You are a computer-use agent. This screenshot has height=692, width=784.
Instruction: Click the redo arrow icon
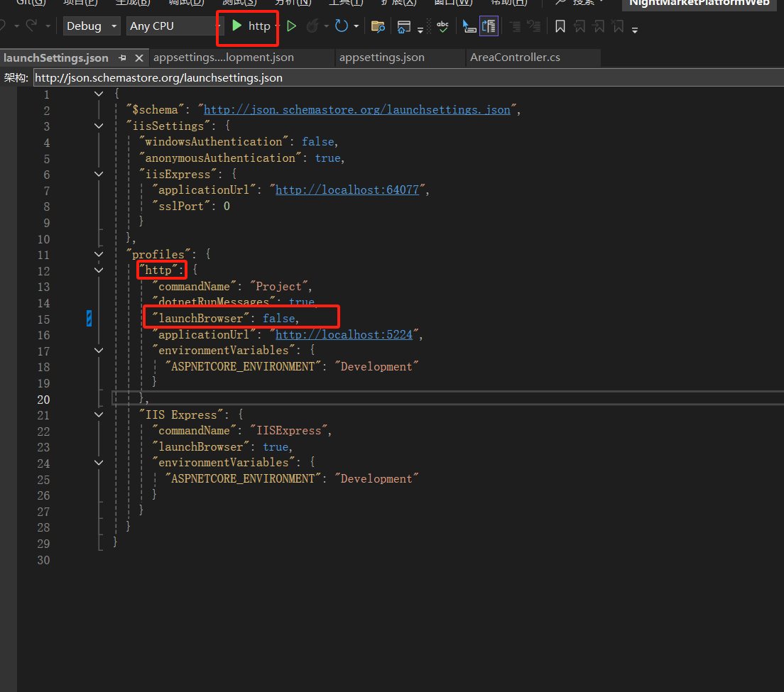(x=31, y=26)
